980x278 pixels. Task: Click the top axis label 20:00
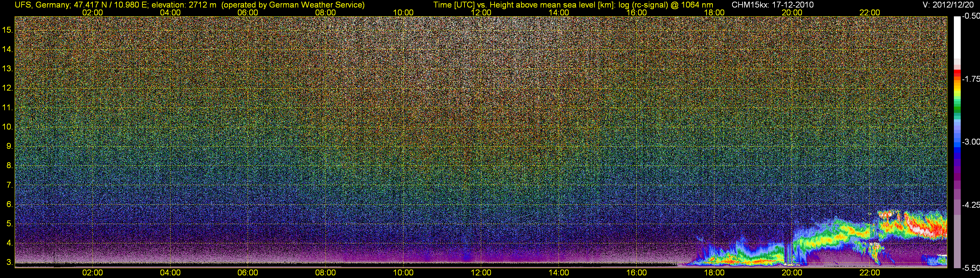792,12
